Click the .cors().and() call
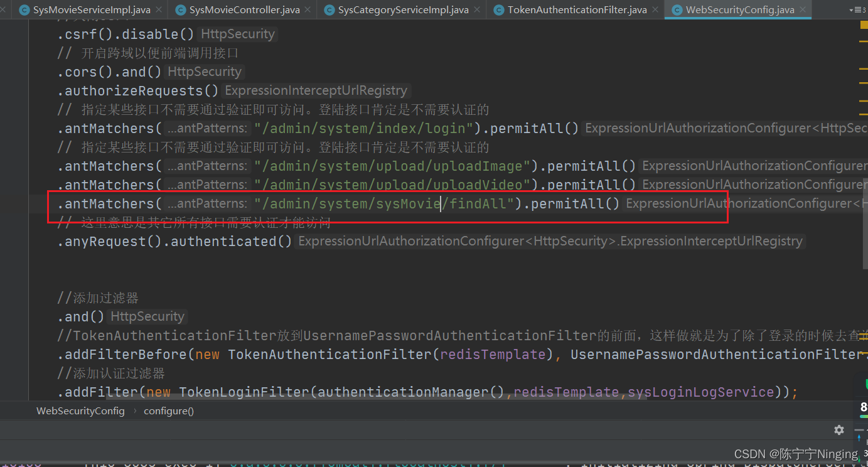 click(x=109, y=72)
